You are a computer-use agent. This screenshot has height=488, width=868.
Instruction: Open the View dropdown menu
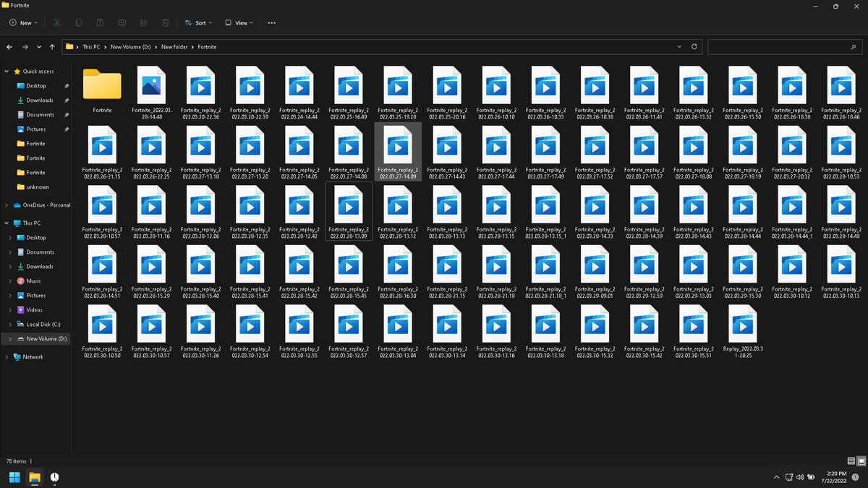click(239, 22)
